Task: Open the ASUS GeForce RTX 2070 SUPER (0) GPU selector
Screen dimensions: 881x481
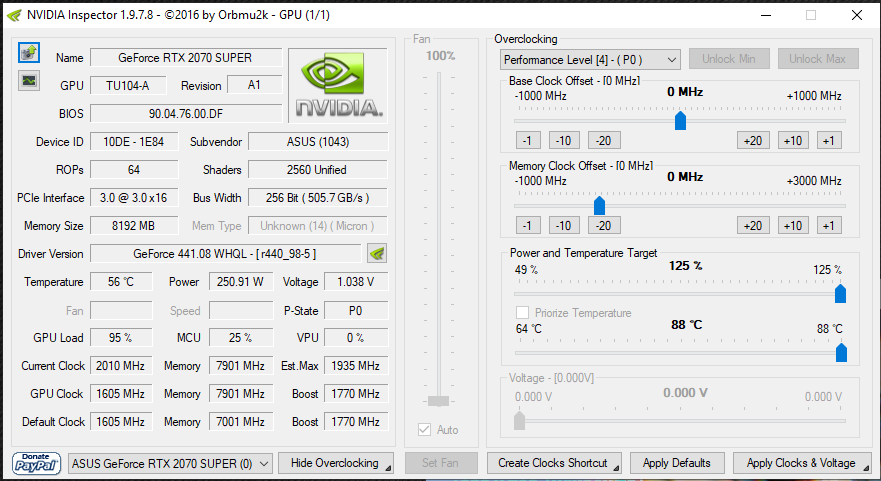Action: click(x=170, y=464)
